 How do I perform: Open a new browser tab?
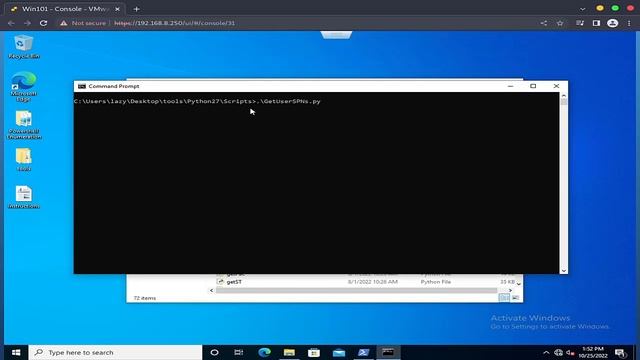[x=136, y=9]
